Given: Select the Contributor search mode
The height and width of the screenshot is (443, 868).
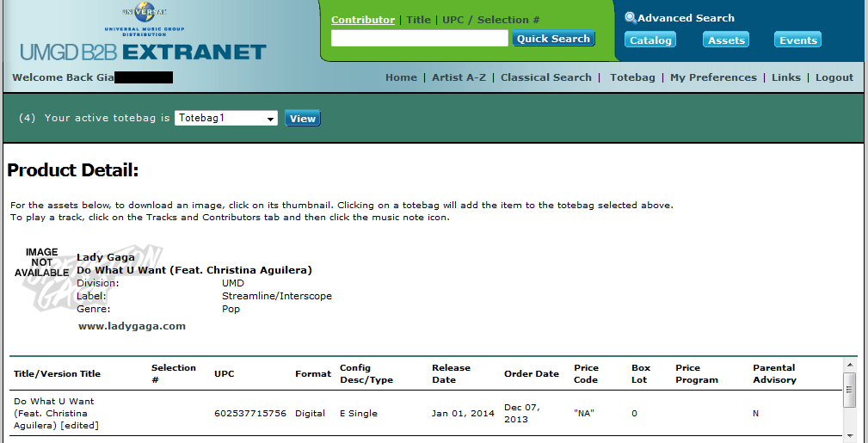Looking at the screenshot, I should pos(362,20).
